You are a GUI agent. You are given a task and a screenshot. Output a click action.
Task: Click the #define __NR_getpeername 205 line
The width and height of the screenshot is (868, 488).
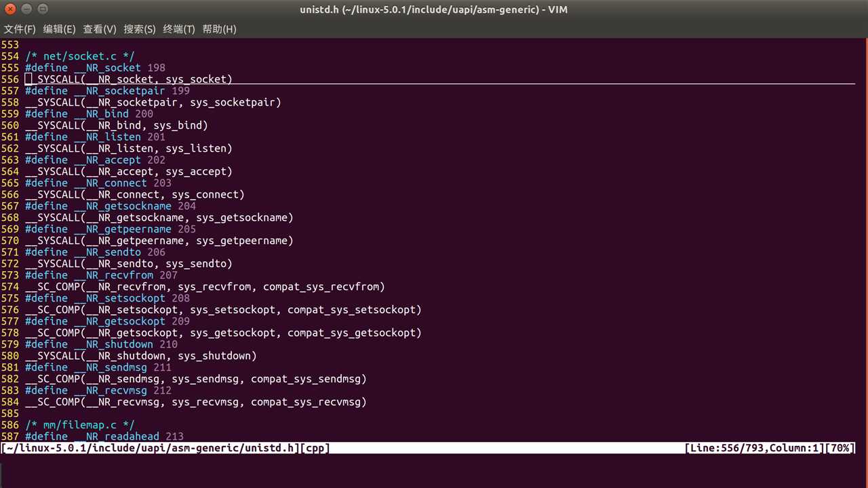pos(111,229)
